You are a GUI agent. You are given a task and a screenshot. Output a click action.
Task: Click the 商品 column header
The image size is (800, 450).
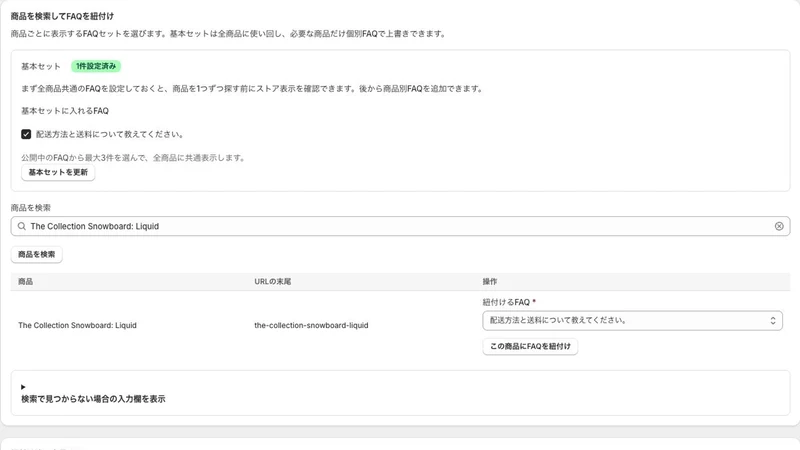tap(26, 282)
